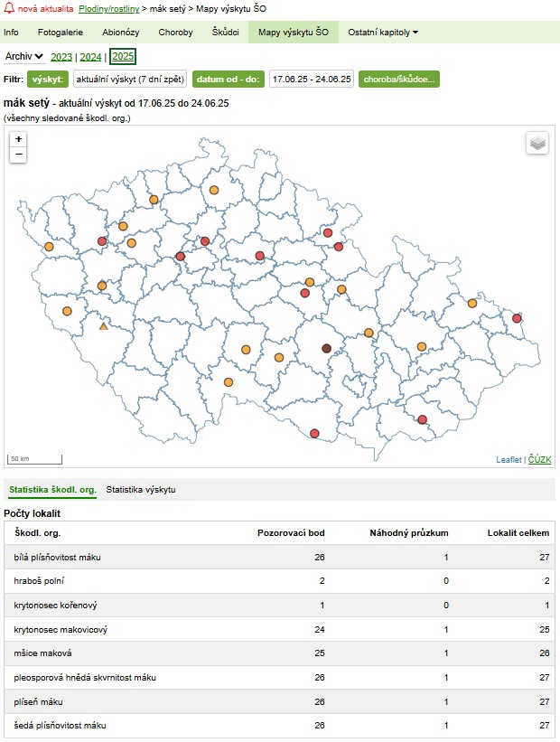The width and height of the screenshot is (560, 742).
Task: Open the Plodiny/rostliny breadcrumb link
Action: (x=108, y=8)
